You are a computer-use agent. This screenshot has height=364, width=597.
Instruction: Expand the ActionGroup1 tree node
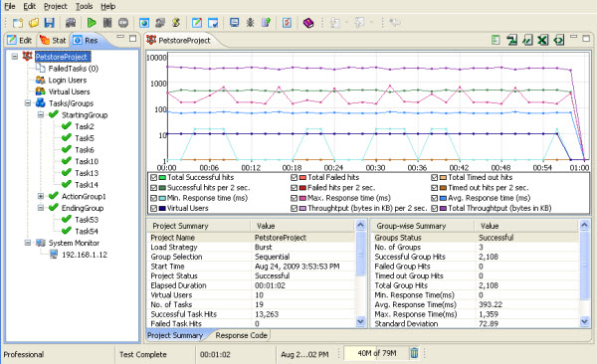click(41, 196)
